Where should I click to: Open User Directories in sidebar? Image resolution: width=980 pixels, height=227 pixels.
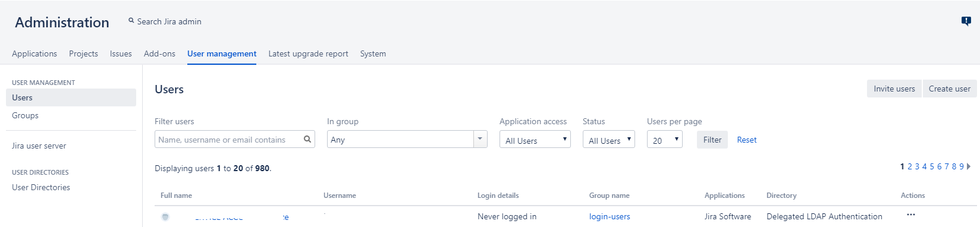tap(41, 187)
